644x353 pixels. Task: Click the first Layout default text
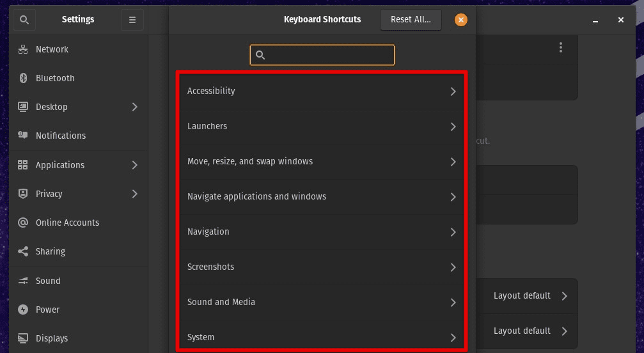point(522,296)
